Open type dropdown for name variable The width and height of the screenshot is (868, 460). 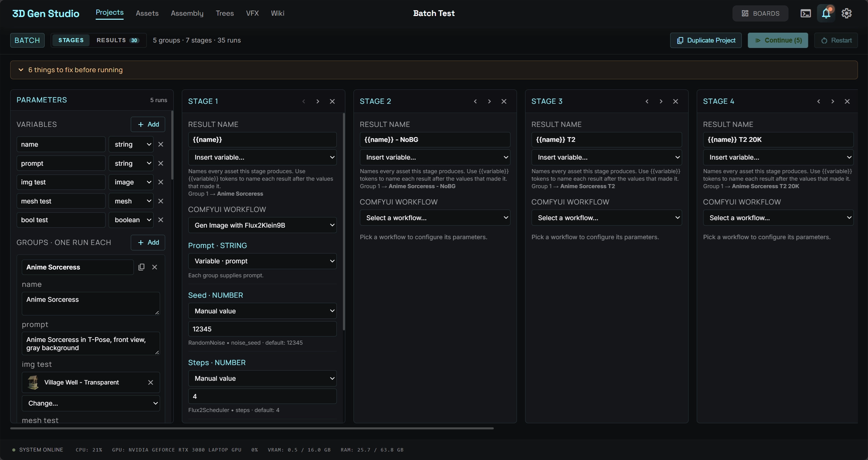pyautogui.click(x=131, y=144)
